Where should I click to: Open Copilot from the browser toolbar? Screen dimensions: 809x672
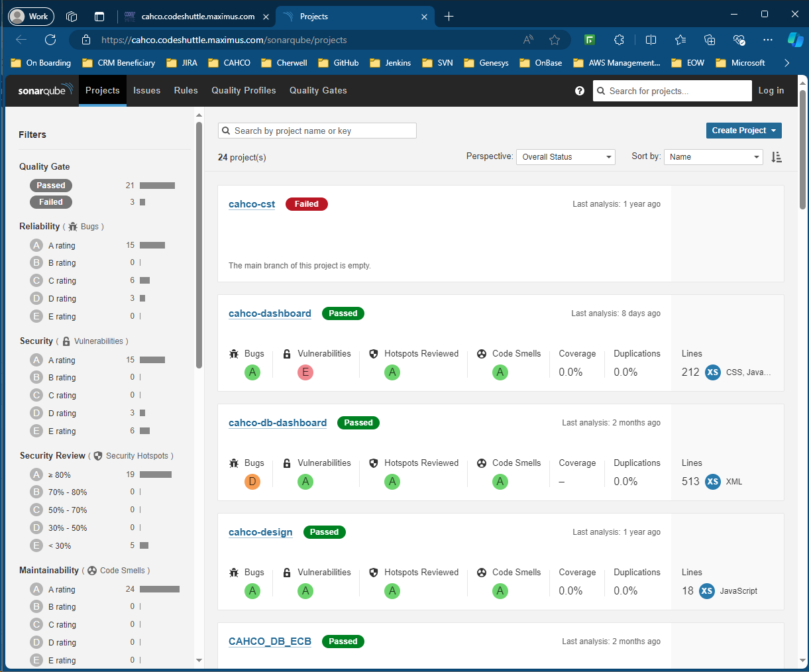[x=796, y=40]
